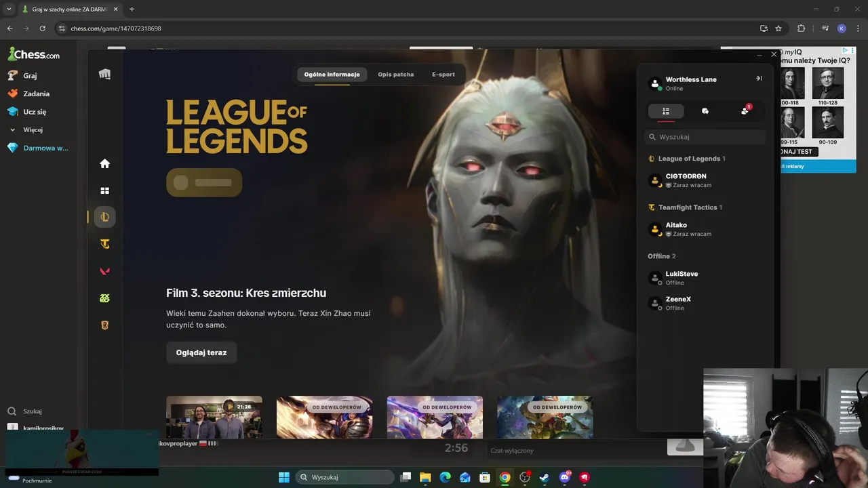Switch to Opis patcha tab

click(x=396, y=75)
